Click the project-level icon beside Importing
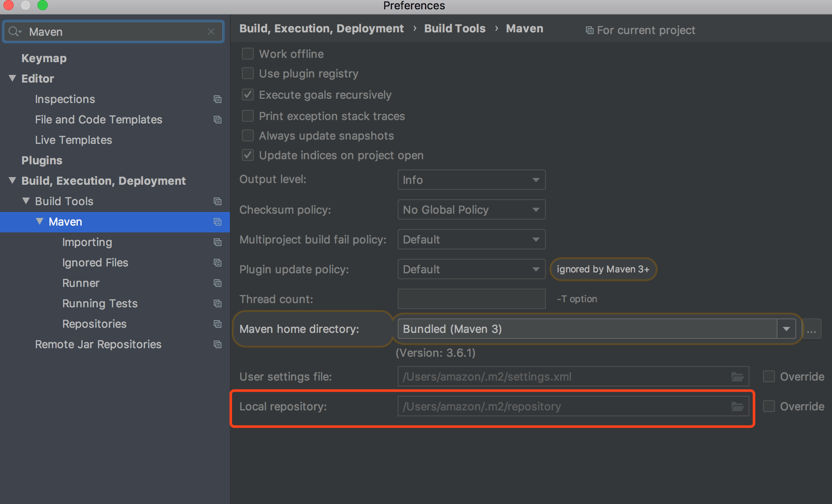Image resolution: width=832 pixels, height=504 pixels. click(218, 242)
